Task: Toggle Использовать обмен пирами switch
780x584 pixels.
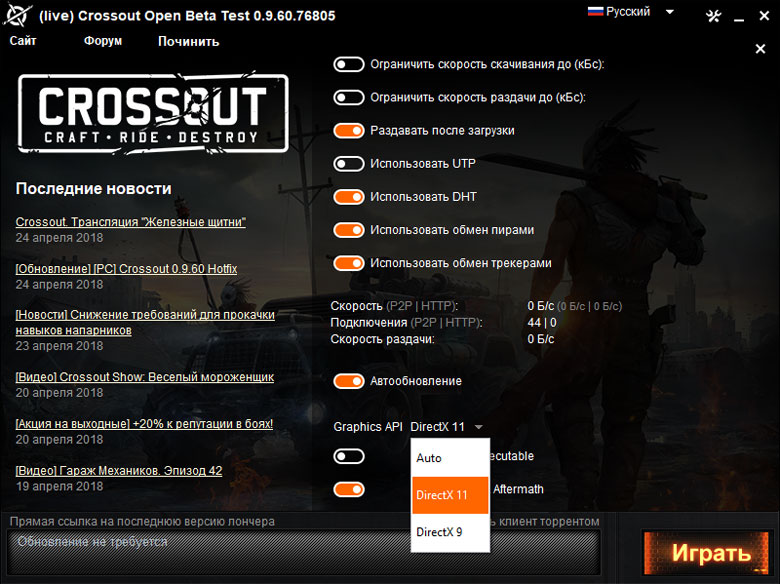Action: tap(349, 230)
